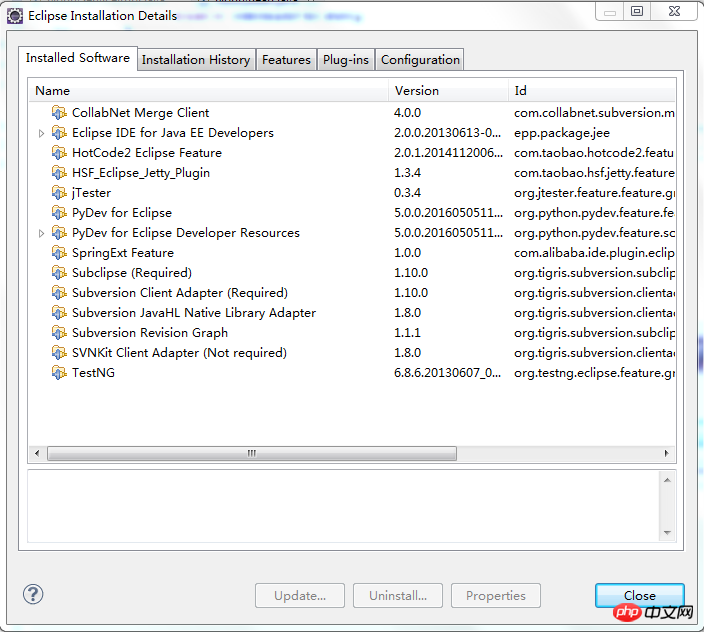
Task: Click the SpringExt Feature icon
Action: click(59, 253)
